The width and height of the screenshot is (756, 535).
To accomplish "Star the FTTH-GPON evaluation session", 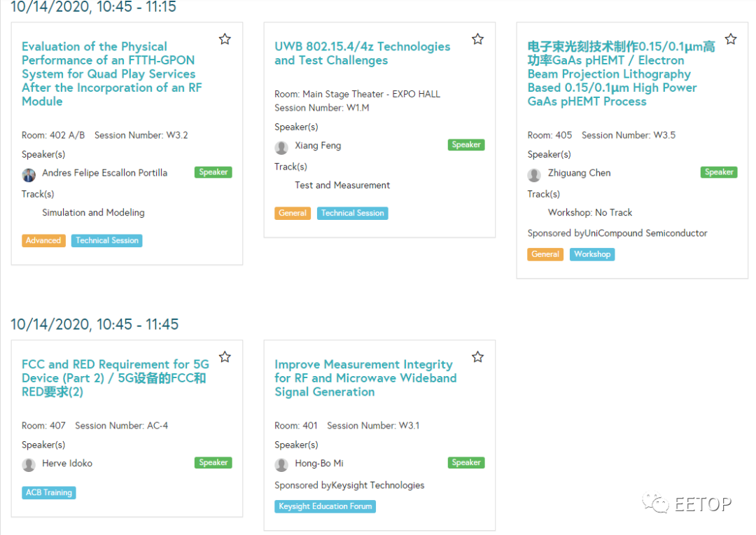I will (225, 39).
